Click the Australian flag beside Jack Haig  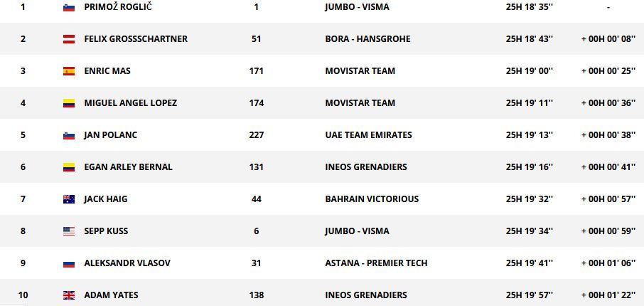coord(68,199)
